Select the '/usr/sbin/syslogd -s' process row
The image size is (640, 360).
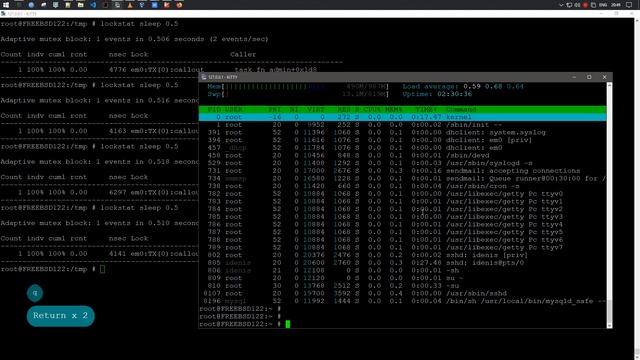402,163
